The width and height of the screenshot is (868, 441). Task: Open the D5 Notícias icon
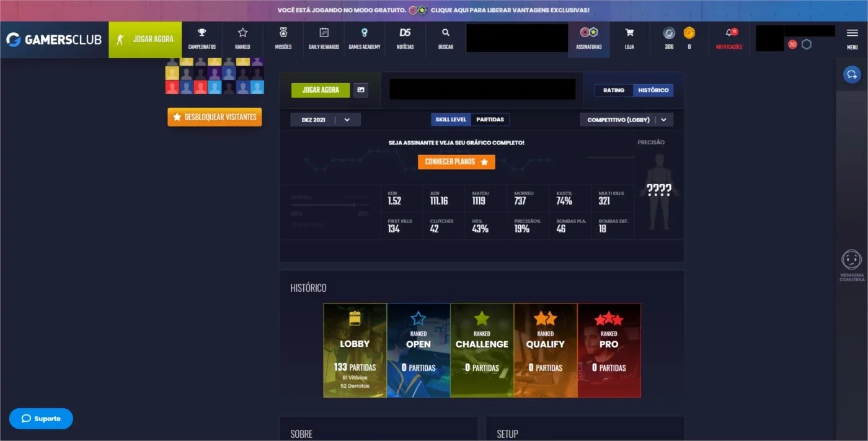click(405, 33)
